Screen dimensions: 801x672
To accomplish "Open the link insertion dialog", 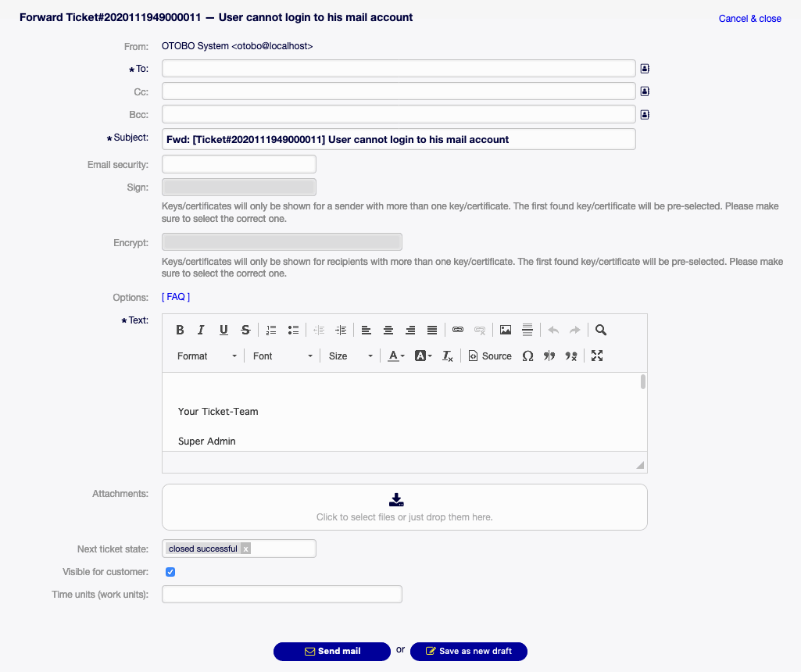I will (458, 329).
